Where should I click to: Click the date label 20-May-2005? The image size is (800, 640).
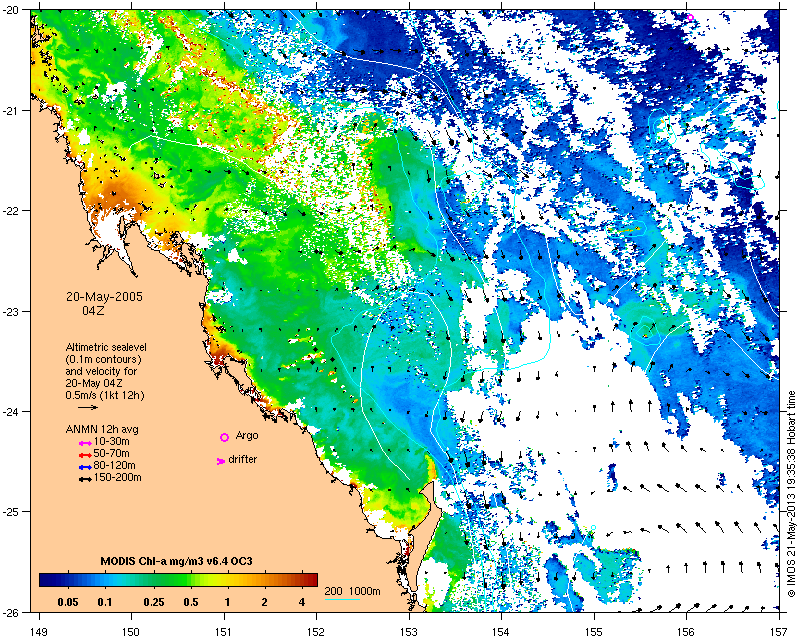(104, 297)
